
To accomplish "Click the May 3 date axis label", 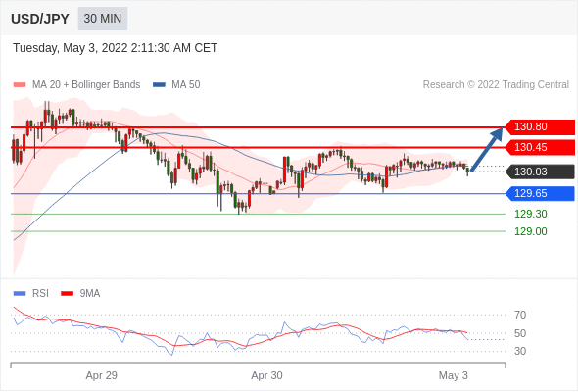I will pos(453,375).
